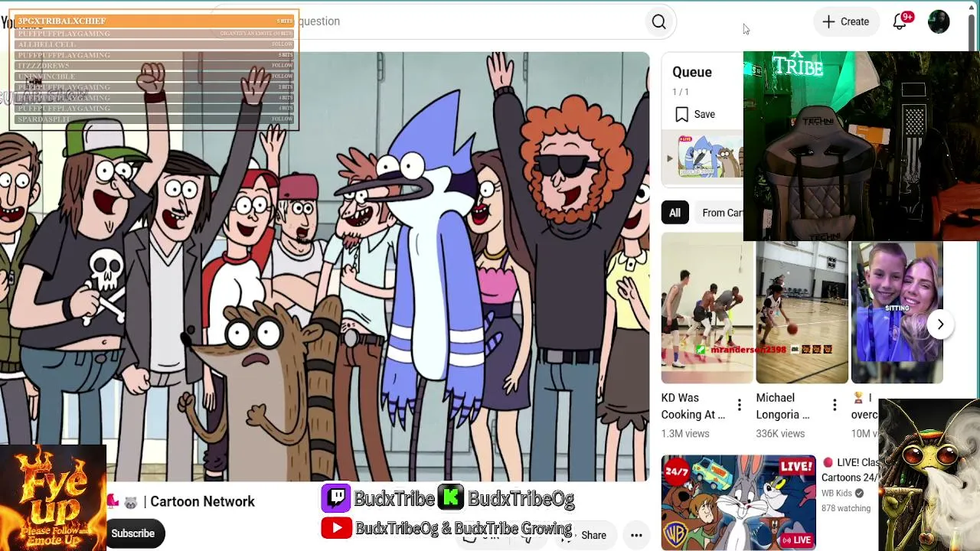This screenshot has width=980, height=551.
Task: Open the 24/7 Looney Tunes live thumbnail
Action: pyautogui.click(x=738, y=503)
